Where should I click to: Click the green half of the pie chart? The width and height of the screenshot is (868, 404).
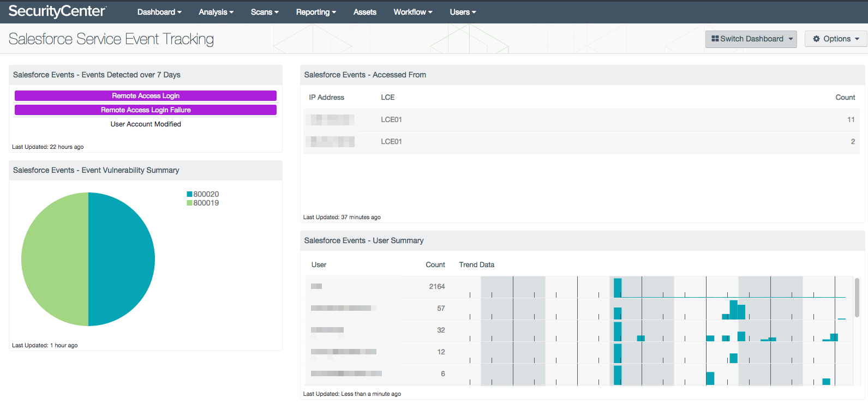[x=55, y=259]
